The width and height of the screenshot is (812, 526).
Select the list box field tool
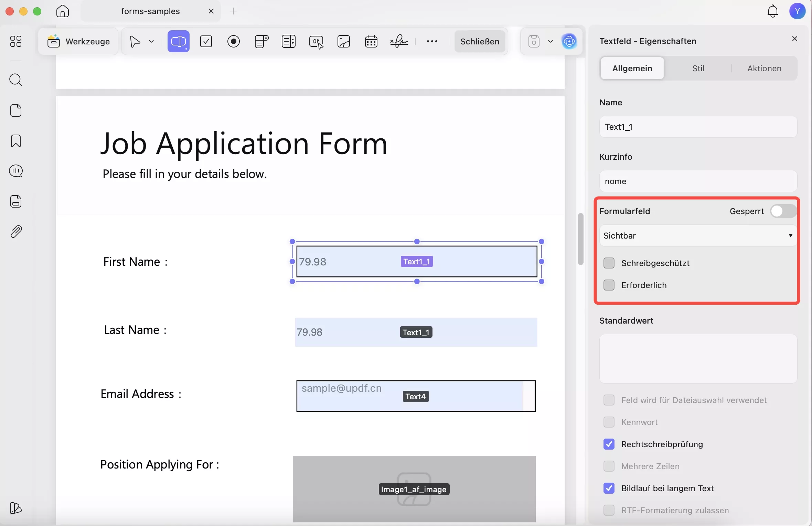288,41
